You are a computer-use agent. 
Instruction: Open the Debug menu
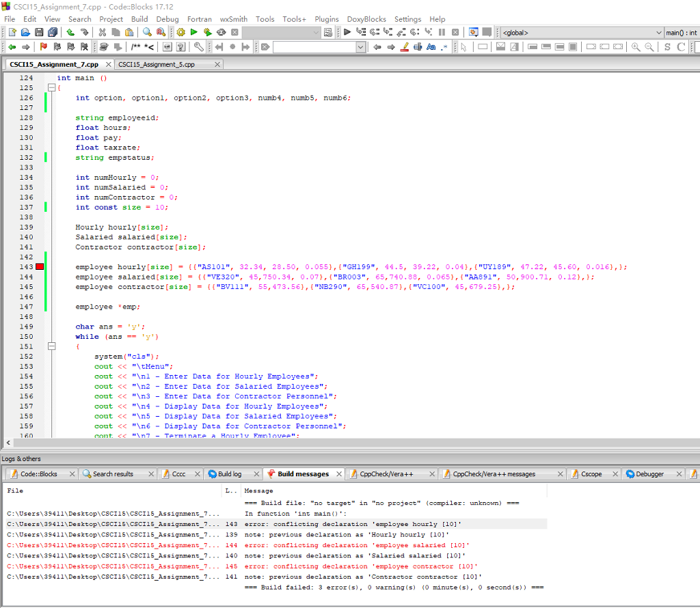pos(167,19)
